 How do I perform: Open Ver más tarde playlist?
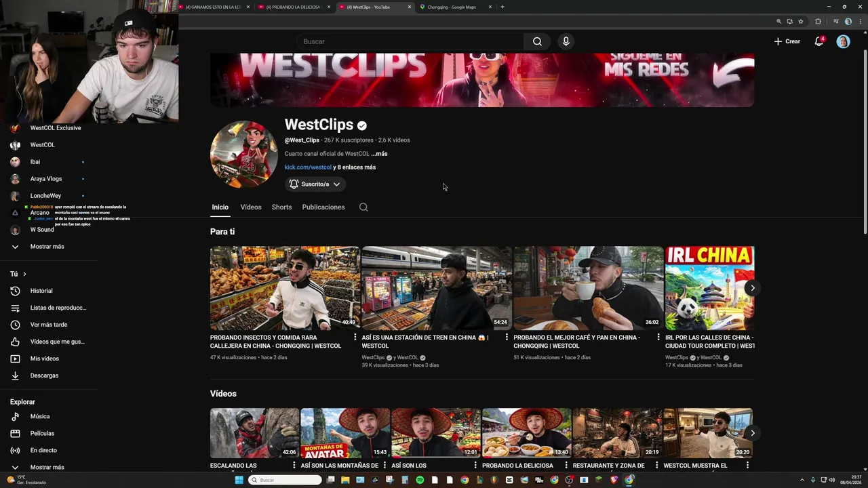point(49,325)
